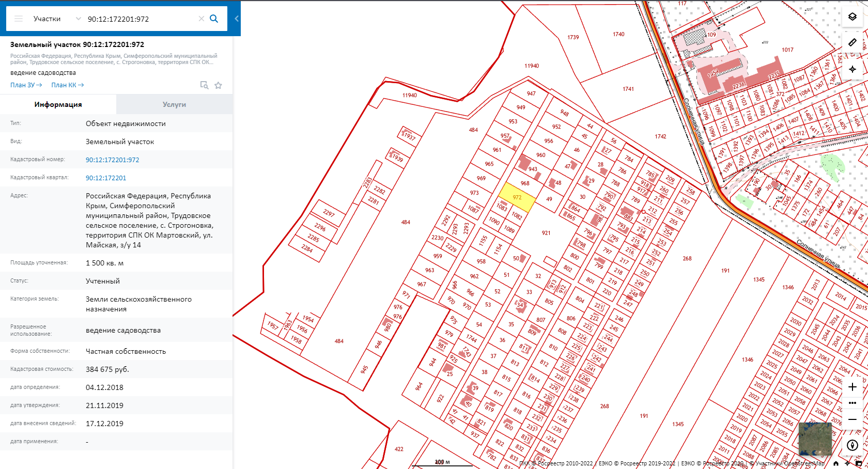Open cadastral quarter link 90:12:172201

(x=106, y=178)
